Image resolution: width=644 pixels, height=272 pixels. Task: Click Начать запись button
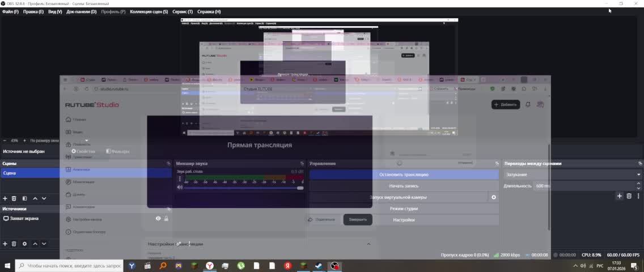(404, 186)
